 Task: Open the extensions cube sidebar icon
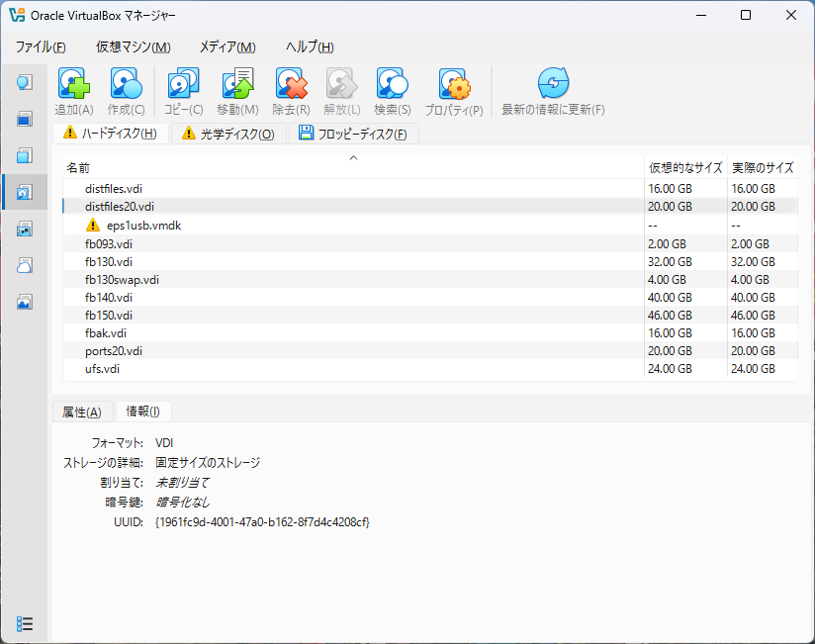click(x=25, y=155)
